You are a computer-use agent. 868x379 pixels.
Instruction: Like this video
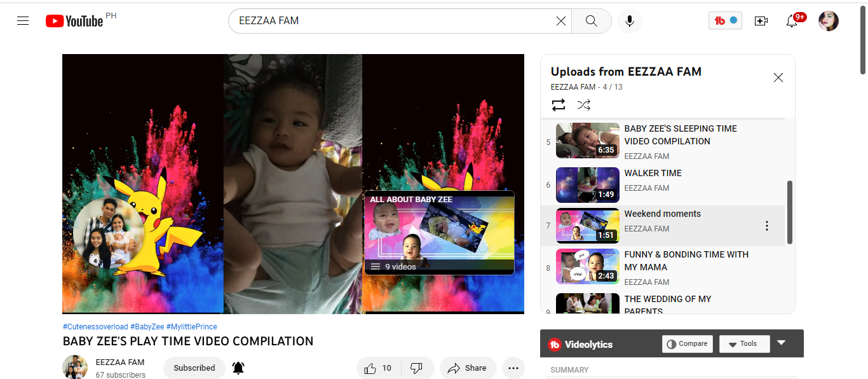click(x=379, y=368)
